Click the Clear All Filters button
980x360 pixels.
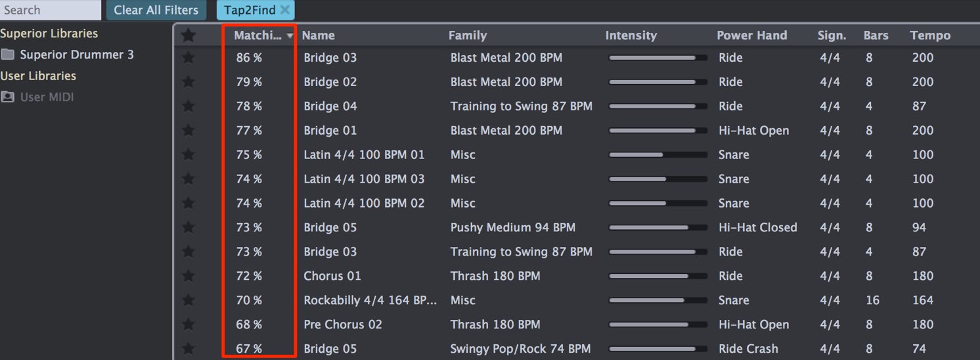pos(156,10)
